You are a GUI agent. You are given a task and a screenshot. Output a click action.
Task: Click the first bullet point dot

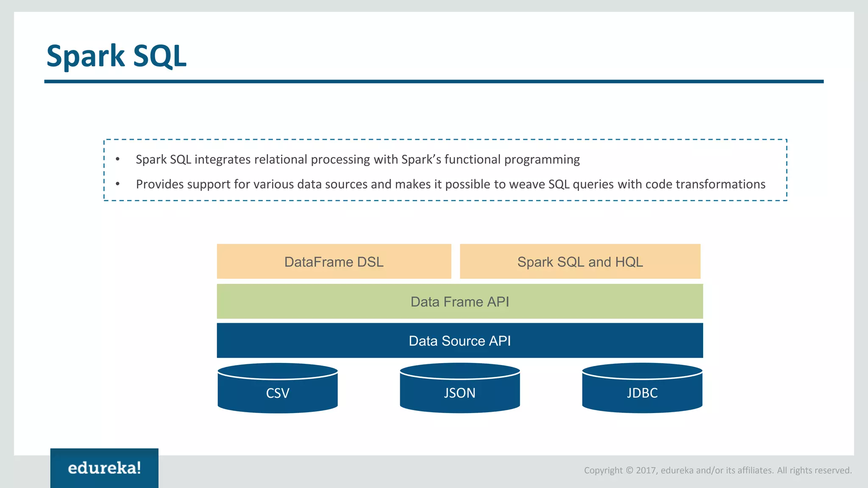coord(118,159)
